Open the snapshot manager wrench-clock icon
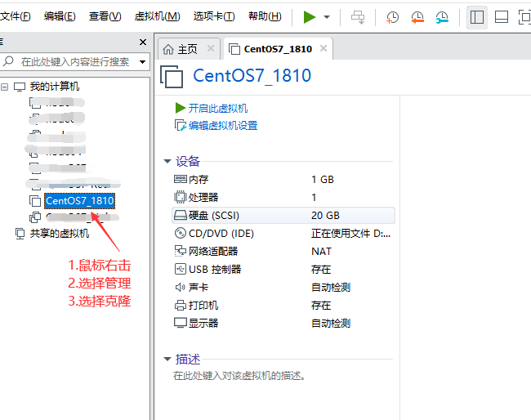Viewport: 531px width, 420px height. point(442,17)
